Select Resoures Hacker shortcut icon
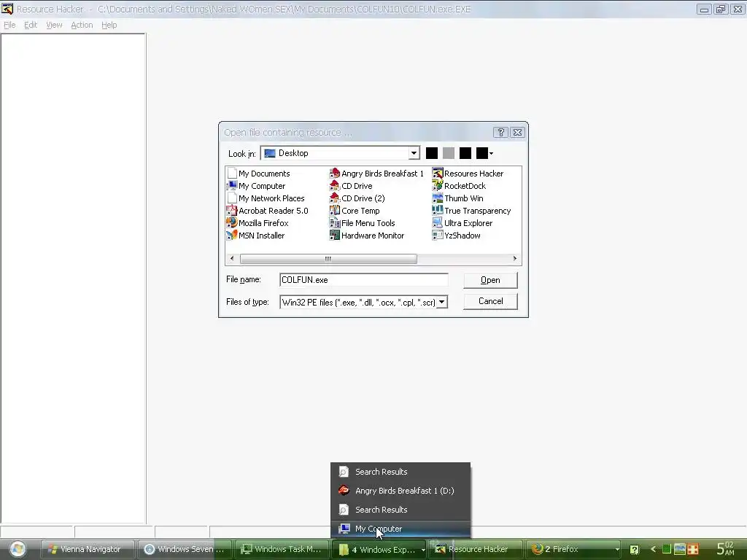The height and width of the screenshot is (560, 747). [x=438, y=174]
